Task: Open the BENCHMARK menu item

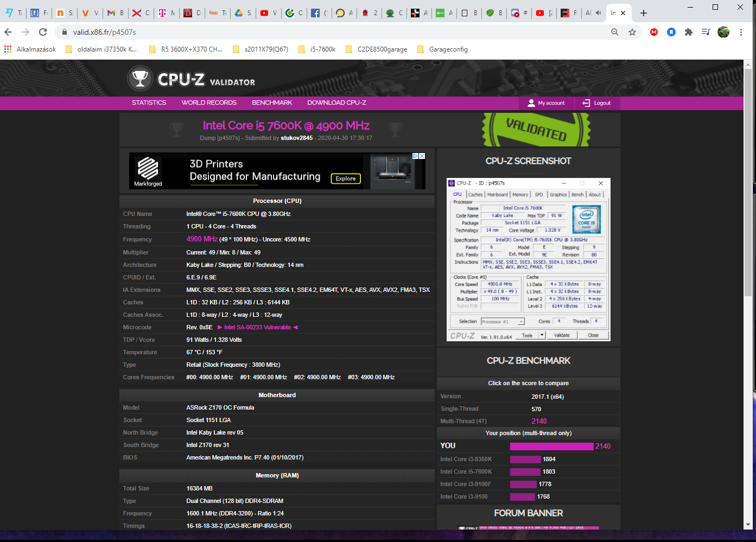Action: click(272, 103)
